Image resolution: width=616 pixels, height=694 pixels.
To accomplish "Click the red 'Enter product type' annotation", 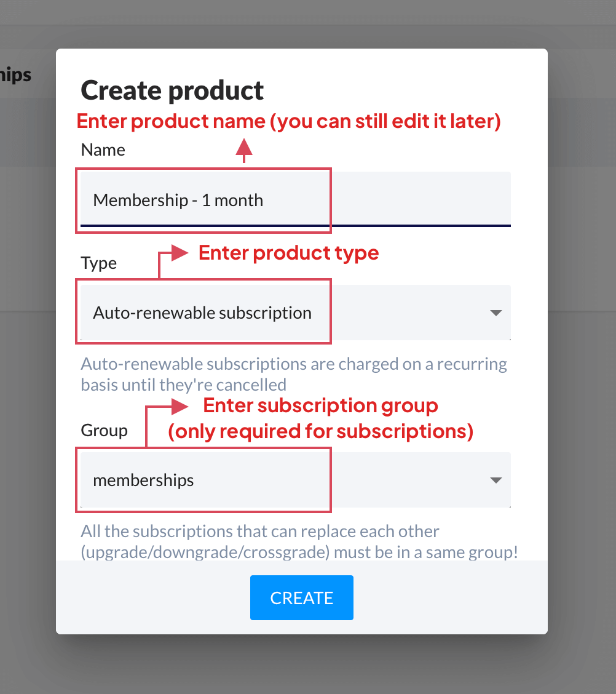I will tap(288, 253).
